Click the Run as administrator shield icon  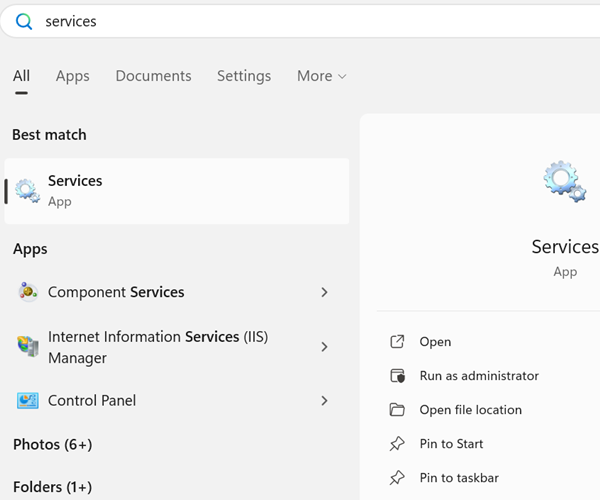click(x=397, y=376)
